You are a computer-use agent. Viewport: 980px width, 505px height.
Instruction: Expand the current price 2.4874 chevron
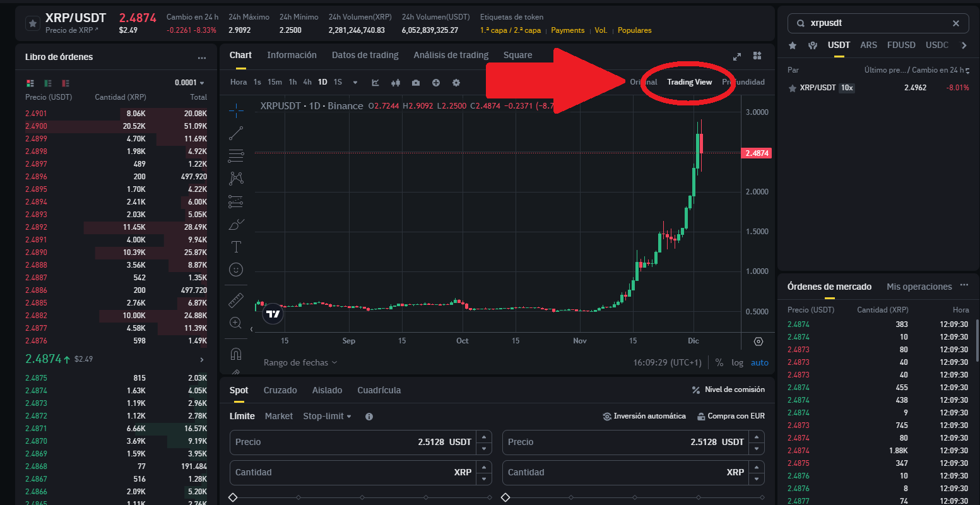(x=202, y=359)
